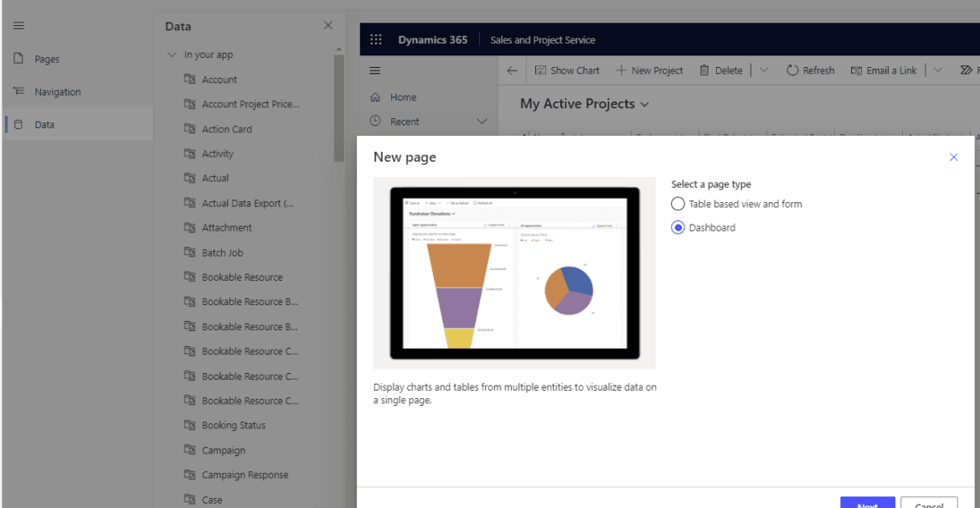The height and width of the screenshot is (508, 980).
Task: Click the table icon beside Attachment
Action: click(x=189, y=227)
